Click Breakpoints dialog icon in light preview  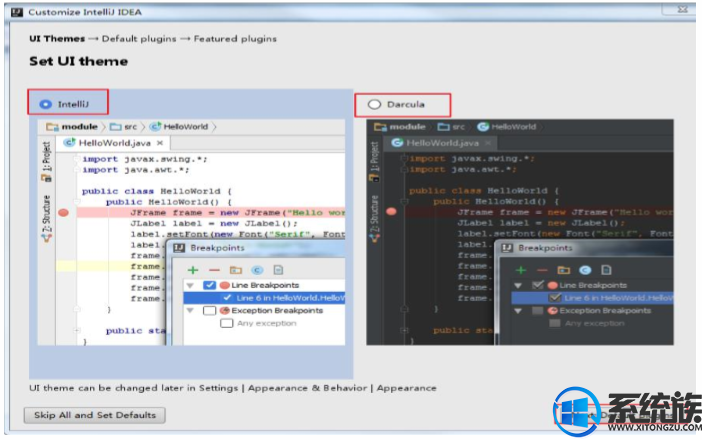(x=179, y=248)
